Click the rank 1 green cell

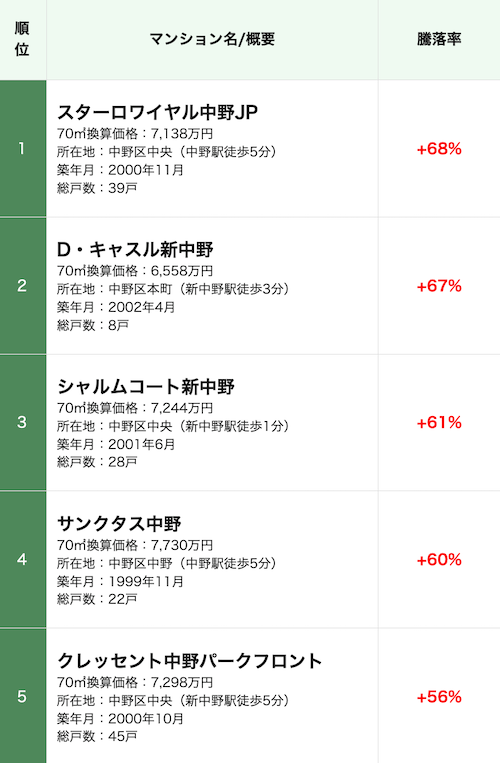coord(23,148)
